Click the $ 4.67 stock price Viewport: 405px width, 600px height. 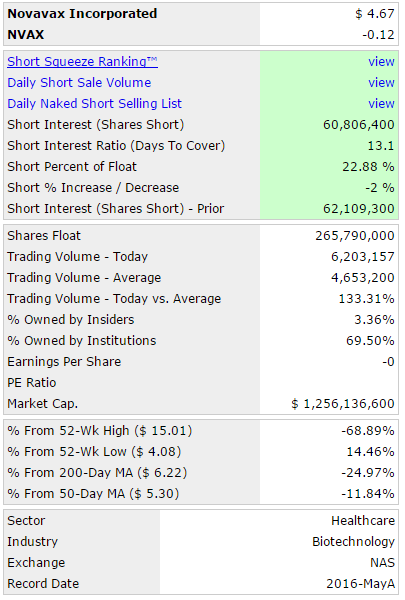[375, 14]
